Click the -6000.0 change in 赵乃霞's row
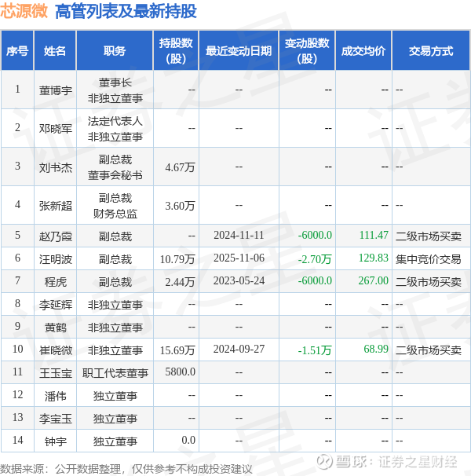Screen dimensions: 471x476 click(315, 236)
